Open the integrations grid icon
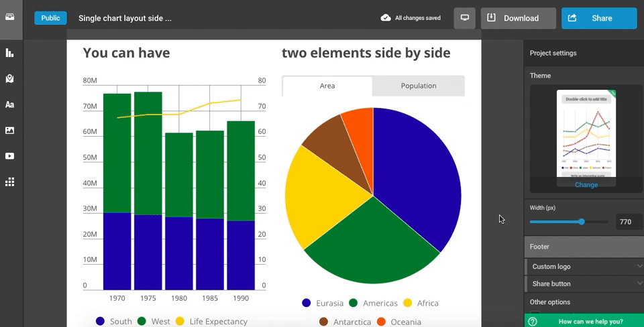 coord(9,182)
